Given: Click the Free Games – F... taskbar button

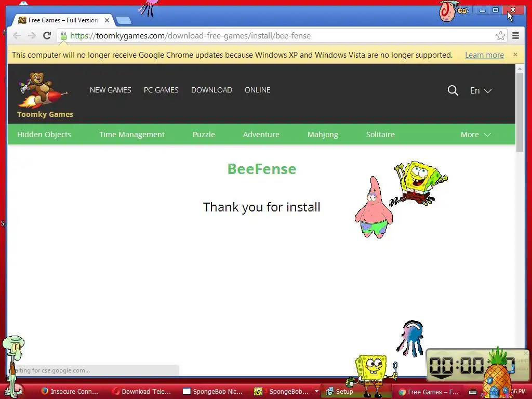Looking at the screenshot, I should click(x=429, y=392).
